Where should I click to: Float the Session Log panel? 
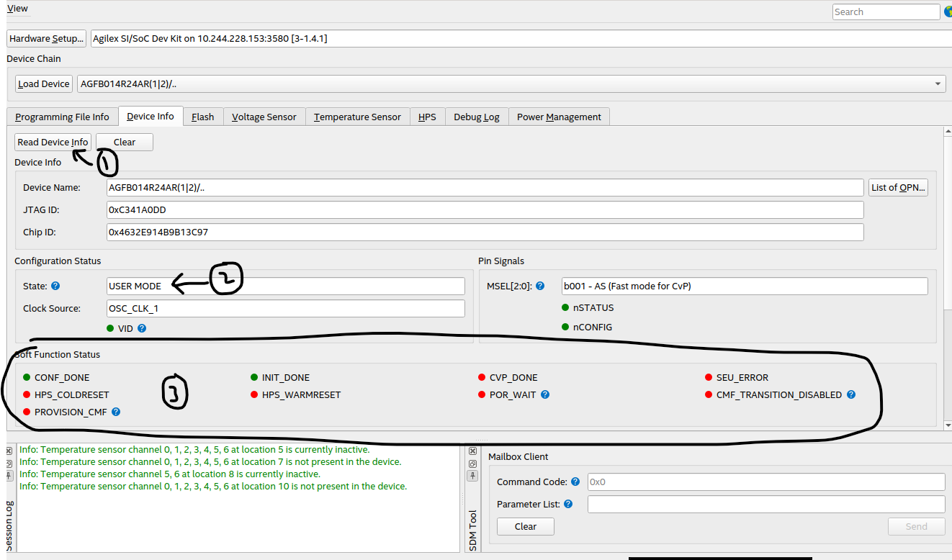click(x=9, y=464)
